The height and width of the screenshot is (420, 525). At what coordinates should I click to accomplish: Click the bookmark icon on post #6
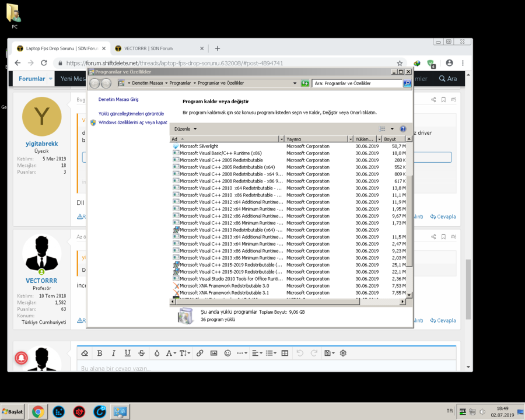point(444,237)
